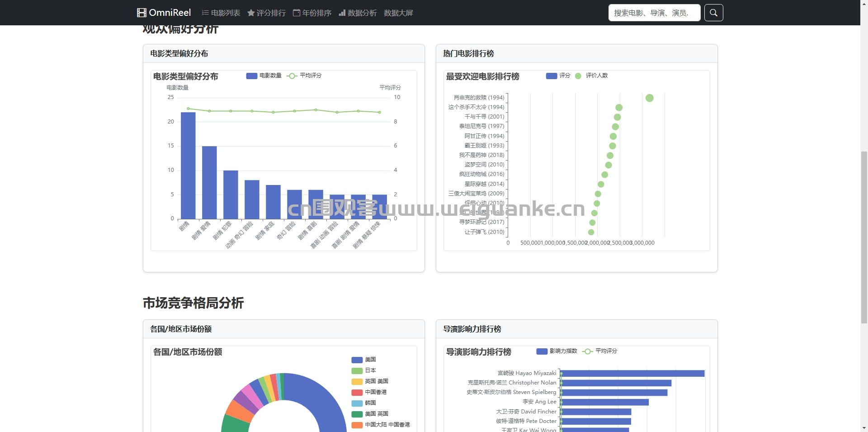Screen dimensions: 868x432
Task: Toggle 中国香港 legend entry
Action: (x=369, y=392)
